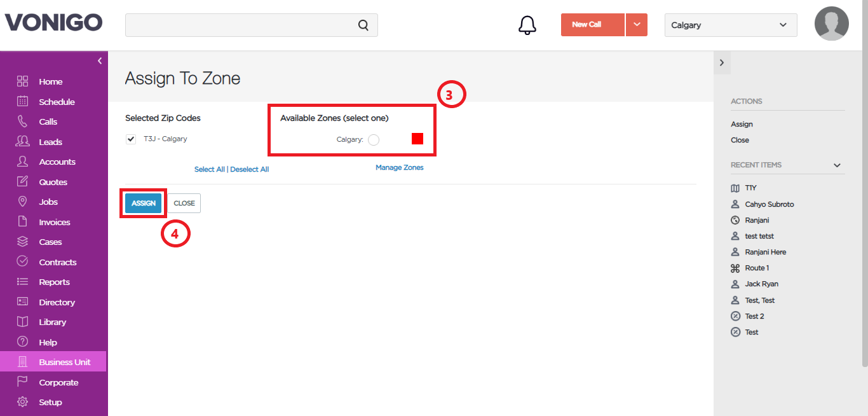This screenshot has height=416, width=868.
Task: Open recent item Jack Ryan
Action: point(762,284)
